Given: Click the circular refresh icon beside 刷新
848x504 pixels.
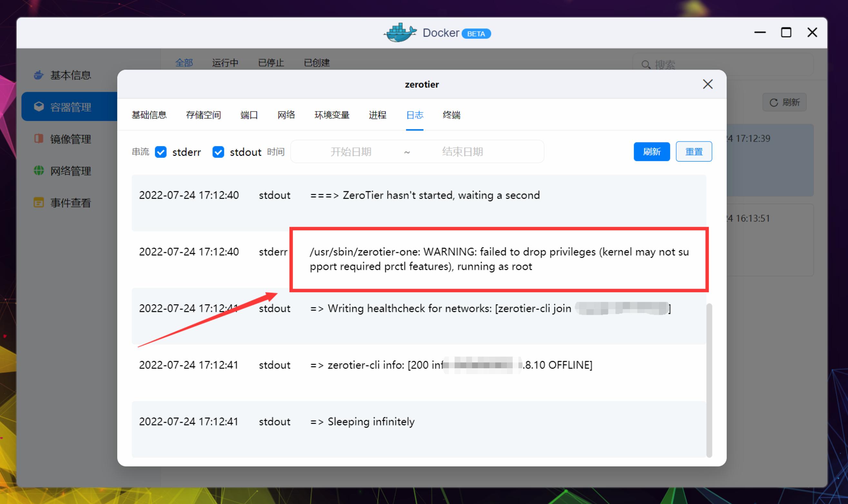Looking at the screenshot, I should [773, 102].
